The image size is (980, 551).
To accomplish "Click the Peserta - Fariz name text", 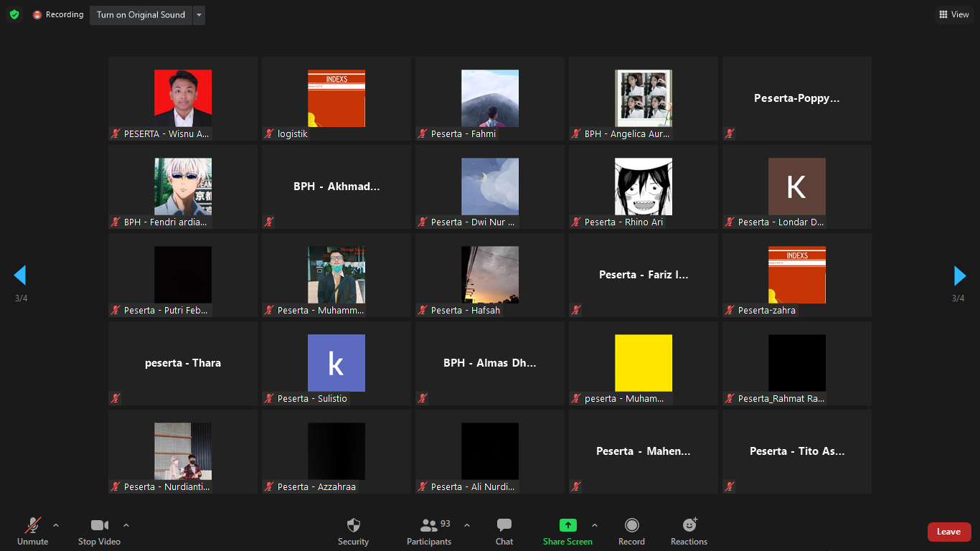I will point(644,275).
